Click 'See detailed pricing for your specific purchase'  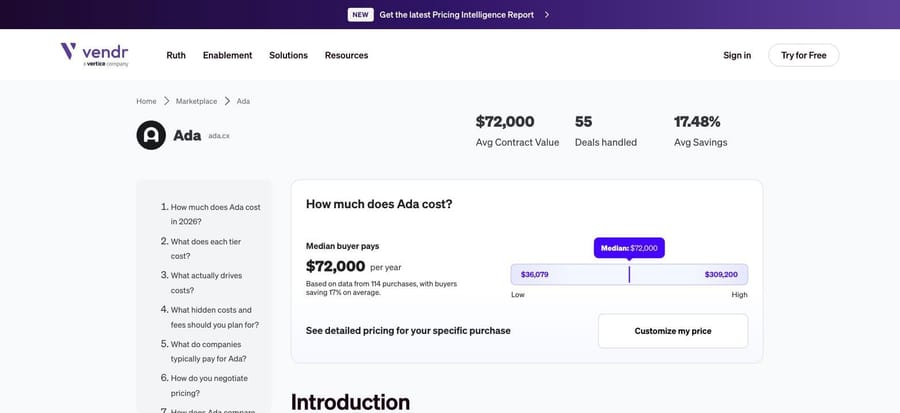coord(408,331)
